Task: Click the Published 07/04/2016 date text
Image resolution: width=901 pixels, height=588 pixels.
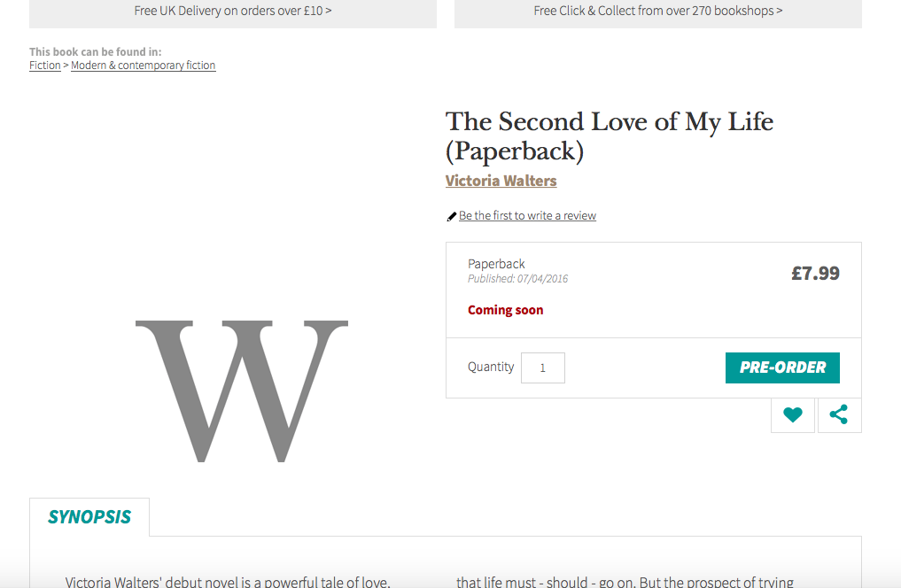Action: pyautogui.click(x=518, y=279)
